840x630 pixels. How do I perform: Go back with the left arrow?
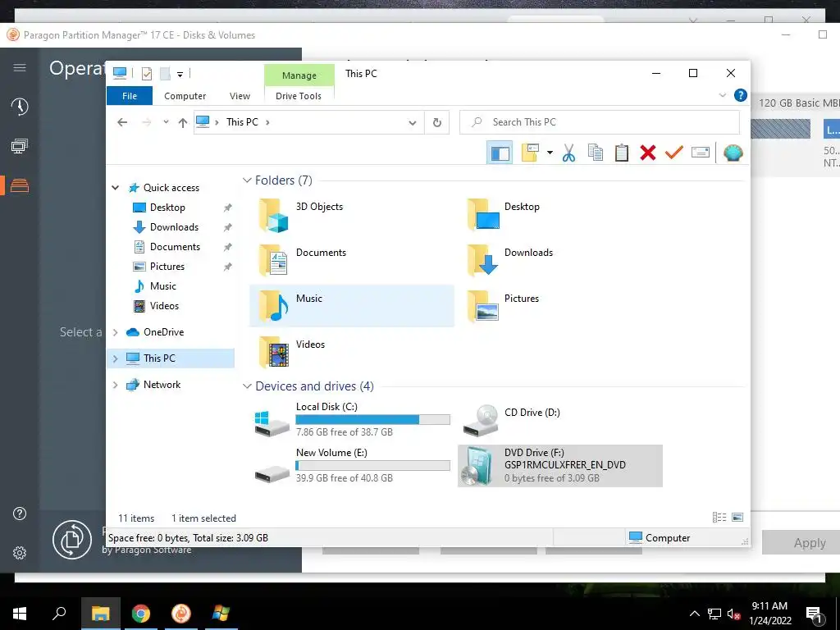(x=122, y=123)
